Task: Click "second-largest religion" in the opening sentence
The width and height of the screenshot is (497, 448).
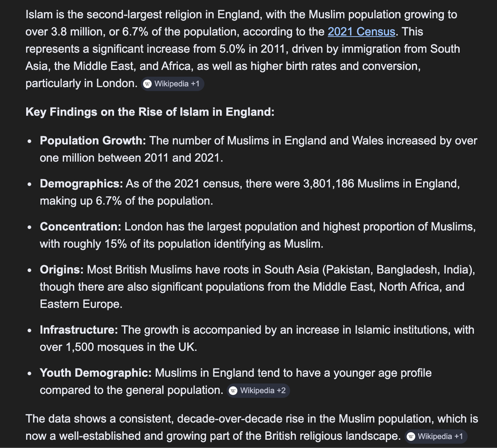Action: click(150, 15)
